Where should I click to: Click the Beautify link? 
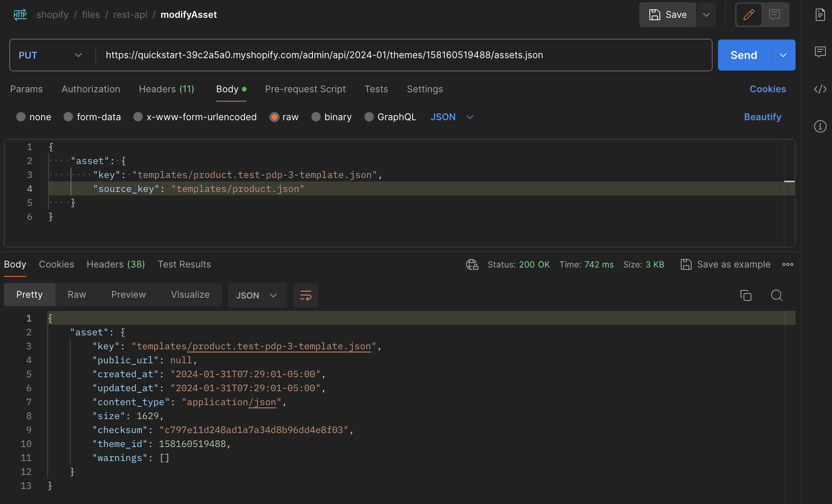tap(762, 117)
